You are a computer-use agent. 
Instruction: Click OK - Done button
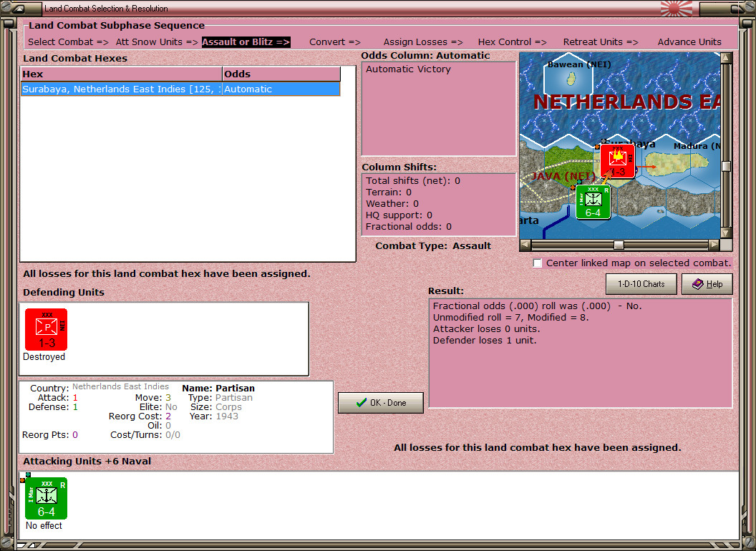(x=380, y=403)
